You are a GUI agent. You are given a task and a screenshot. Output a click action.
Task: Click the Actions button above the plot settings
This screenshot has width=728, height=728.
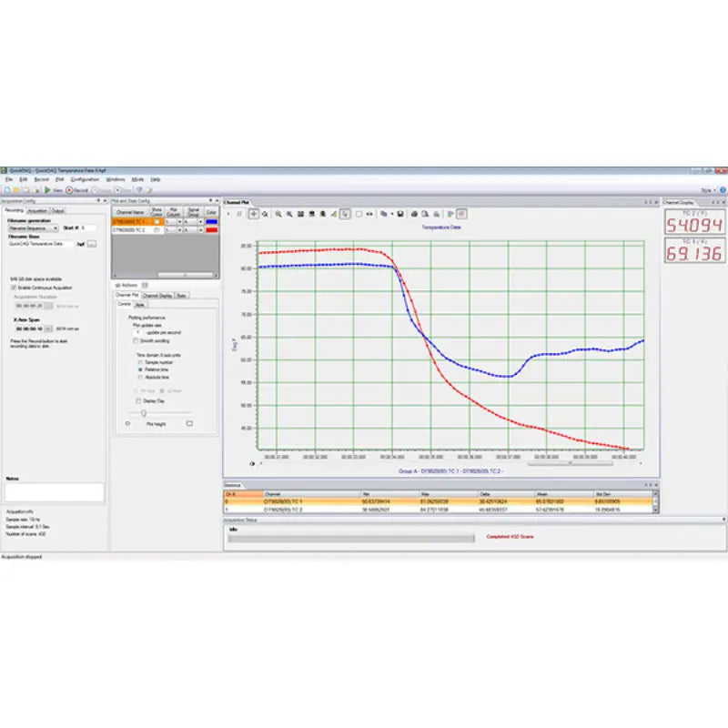point(126,285)
